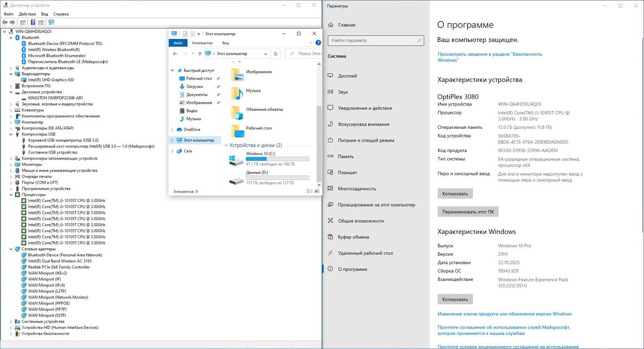Click the 'Найти параметр' search field
Image resolution: width=644 pixels, height=349 pixels.
click(375, 40)
